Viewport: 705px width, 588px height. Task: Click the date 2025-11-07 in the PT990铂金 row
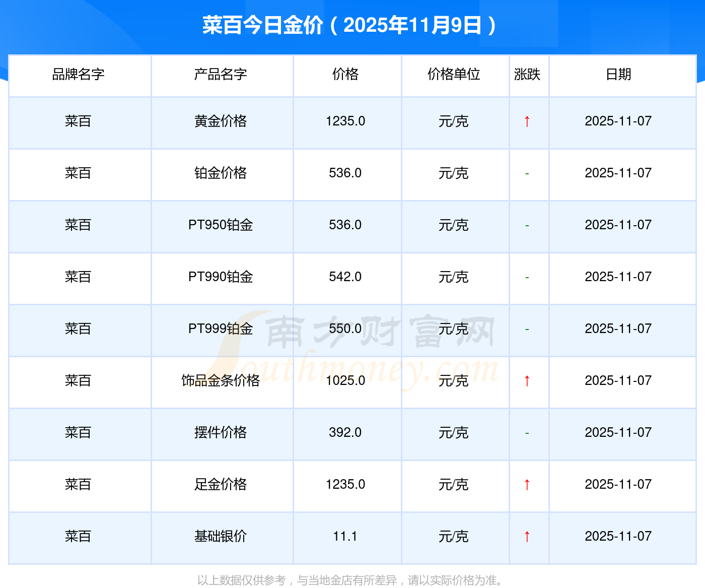coord(618,277)
